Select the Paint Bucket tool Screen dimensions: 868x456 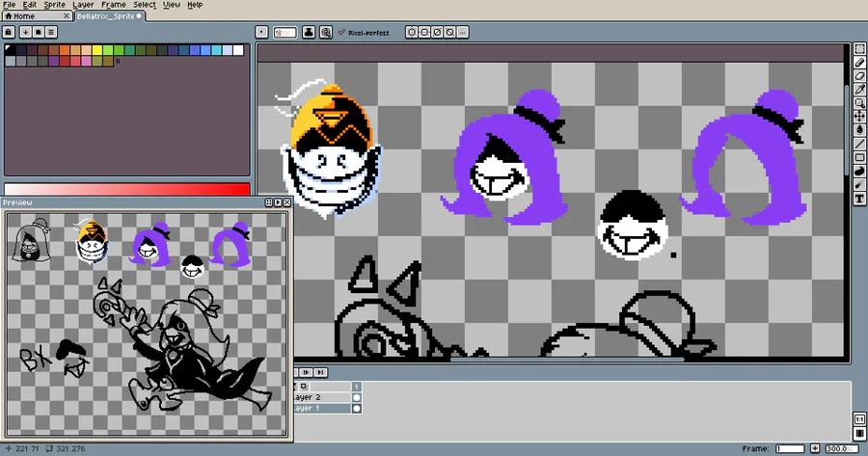[x=859, y=129]
